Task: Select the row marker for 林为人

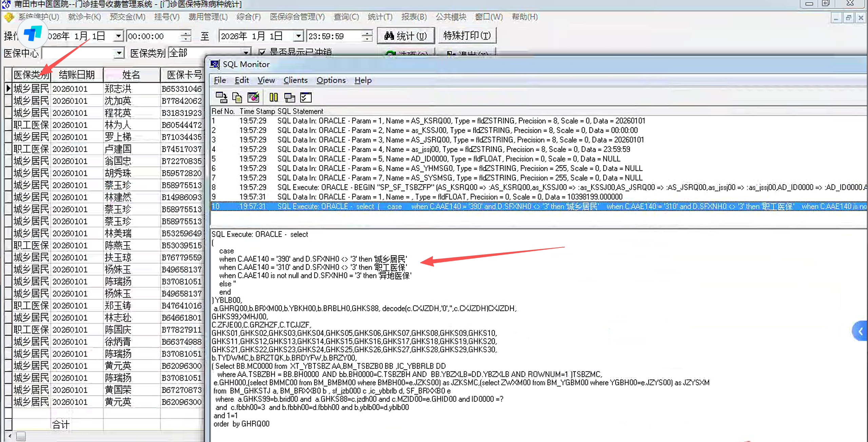Action: (8, 125)
